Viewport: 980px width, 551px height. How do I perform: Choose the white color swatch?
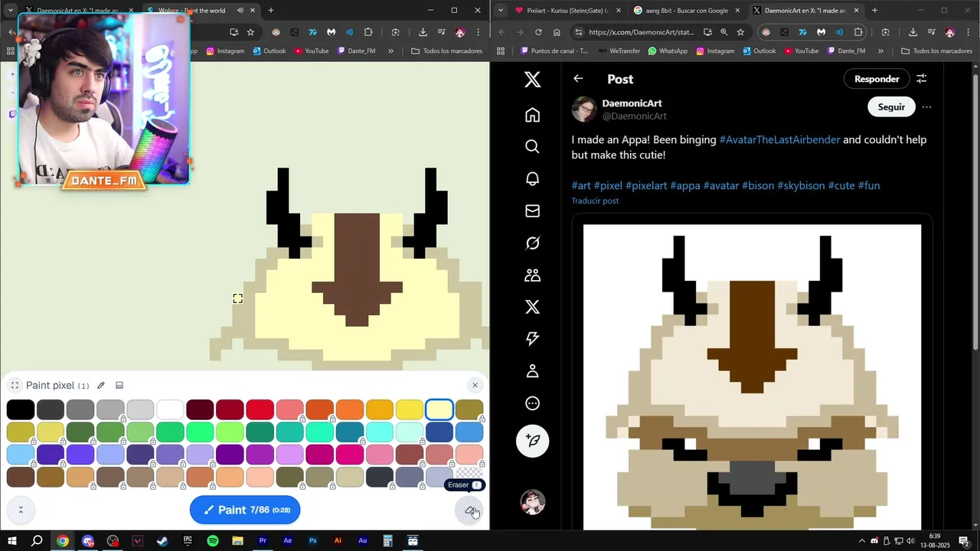(170, 410)
